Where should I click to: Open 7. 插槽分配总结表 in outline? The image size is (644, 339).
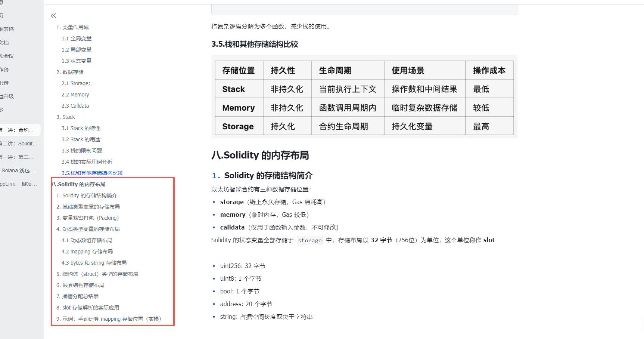click(77, 296)
